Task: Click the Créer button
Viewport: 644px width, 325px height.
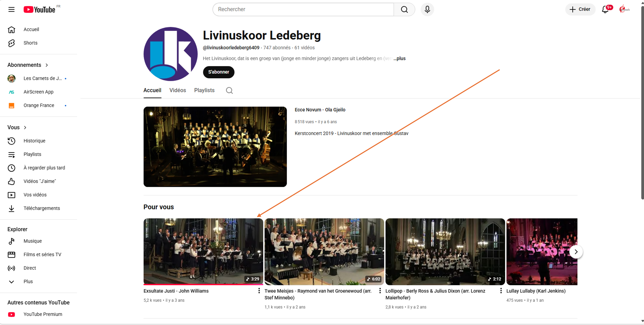Action: [x=580, y=10]
